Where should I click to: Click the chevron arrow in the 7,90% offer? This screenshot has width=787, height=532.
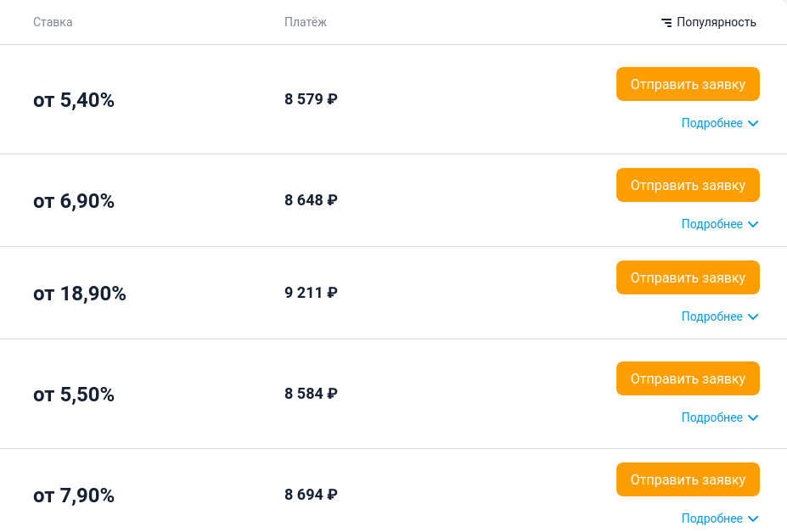(x=752, y=519)
